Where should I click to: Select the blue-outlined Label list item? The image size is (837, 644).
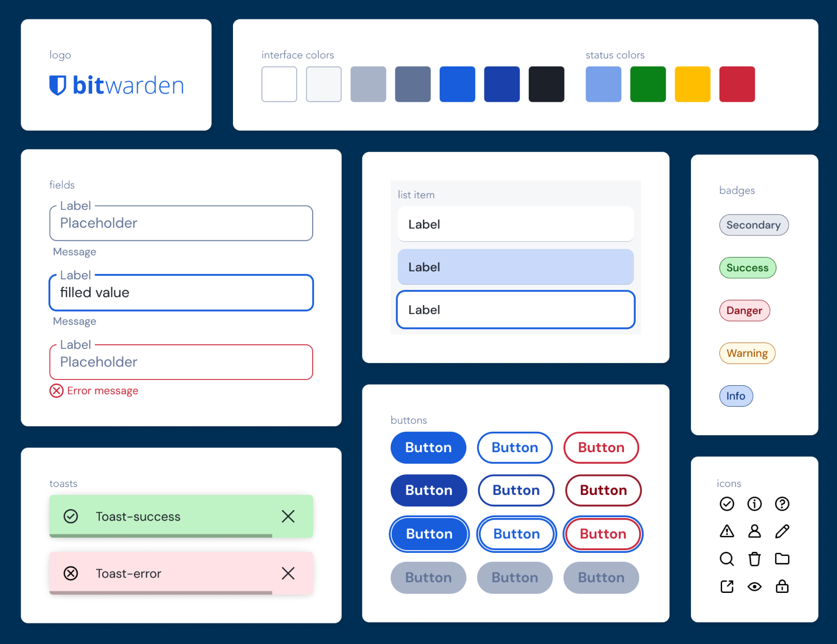coord(515,310)
